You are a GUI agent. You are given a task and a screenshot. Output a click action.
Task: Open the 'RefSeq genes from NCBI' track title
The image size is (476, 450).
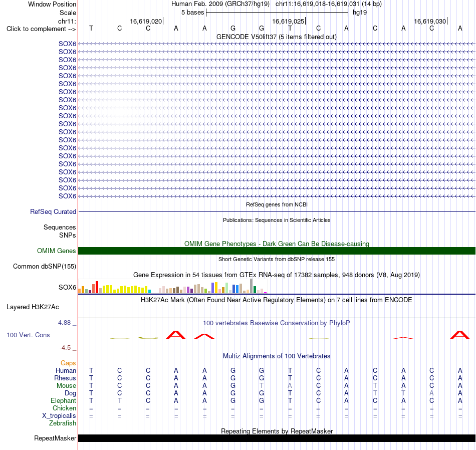pyautogui.click(x=277, y=204)
